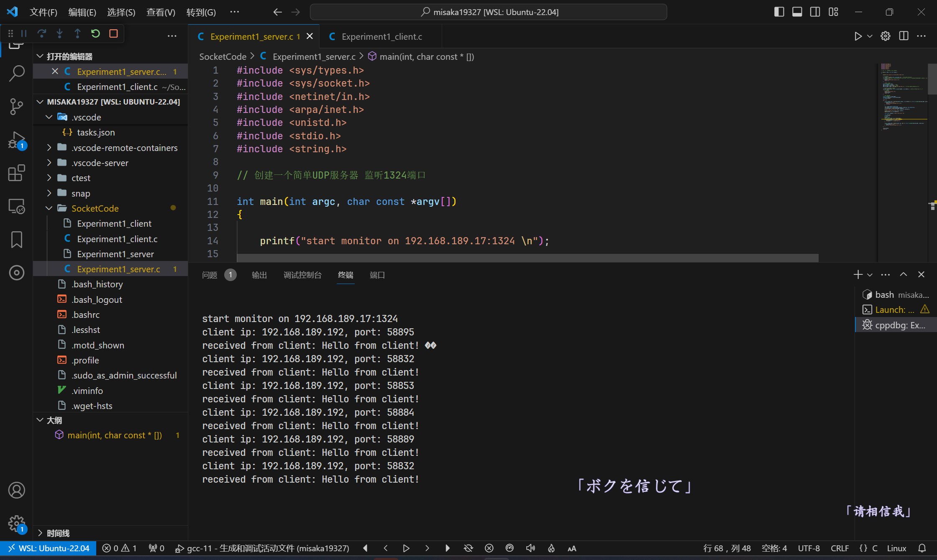This screenshot has width=937, height=560.
Task: Click the debug Step Out arrow
Action: tap(77, 33)
